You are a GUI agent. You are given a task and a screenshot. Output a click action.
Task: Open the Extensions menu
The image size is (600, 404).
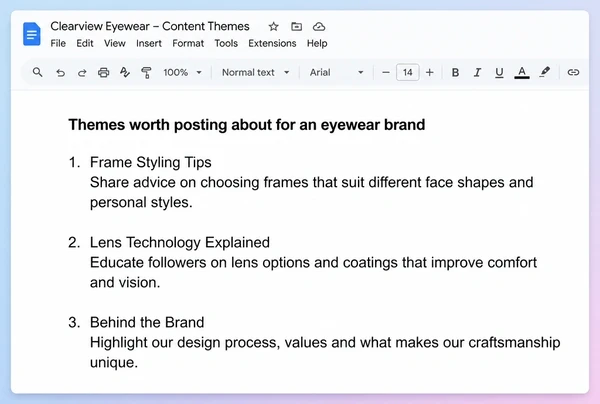(272, 43)
